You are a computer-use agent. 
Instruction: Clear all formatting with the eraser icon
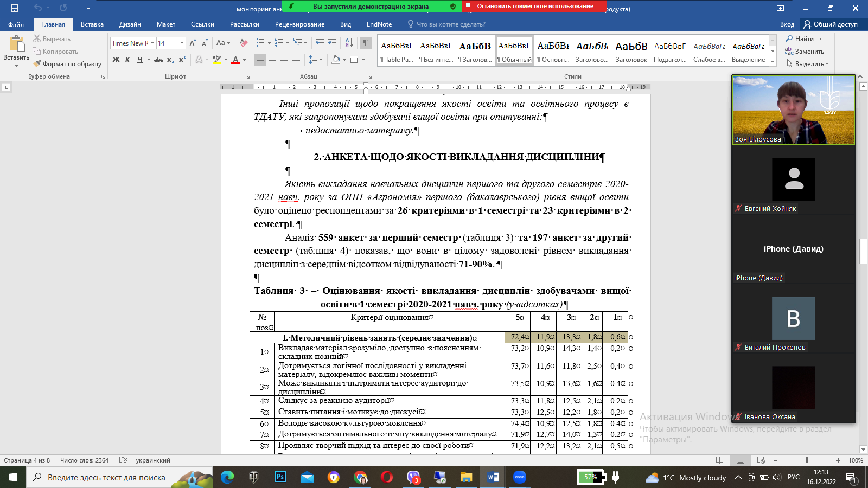point(244,43)
